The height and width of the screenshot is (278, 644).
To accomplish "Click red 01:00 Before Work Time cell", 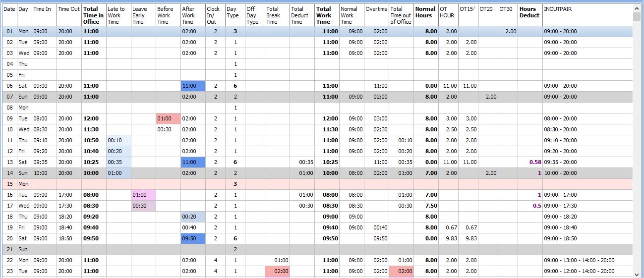I will click(x=168, y=118).
